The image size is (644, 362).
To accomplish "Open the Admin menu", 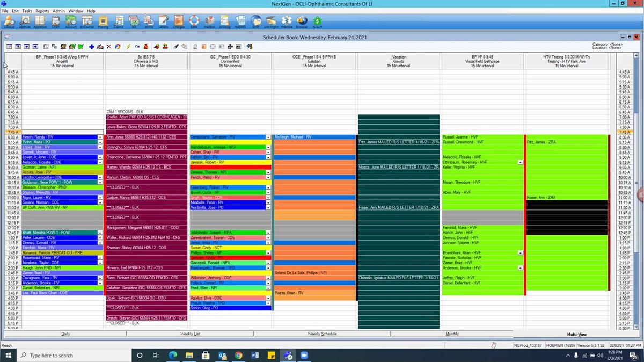I will tap(58, 10).
